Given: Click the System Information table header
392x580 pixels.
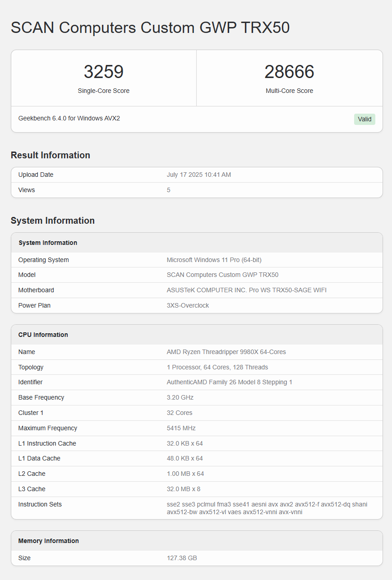Looking at the screenshot, I should (x=48, y=243).
